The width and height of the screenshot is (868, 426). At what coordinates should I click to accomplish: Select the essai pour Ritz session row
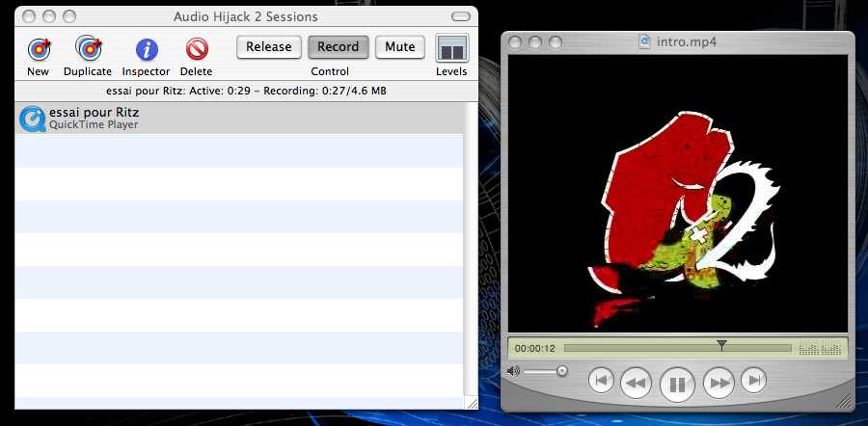pyautogui.click(x=238, y=118)
